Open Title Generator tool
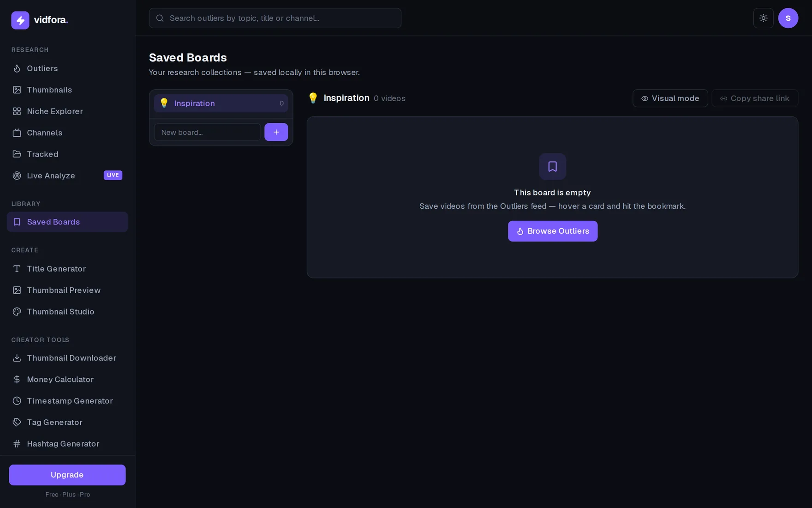Screen dimensions: 812x508 pyautogui.click(x=67, y=269)
